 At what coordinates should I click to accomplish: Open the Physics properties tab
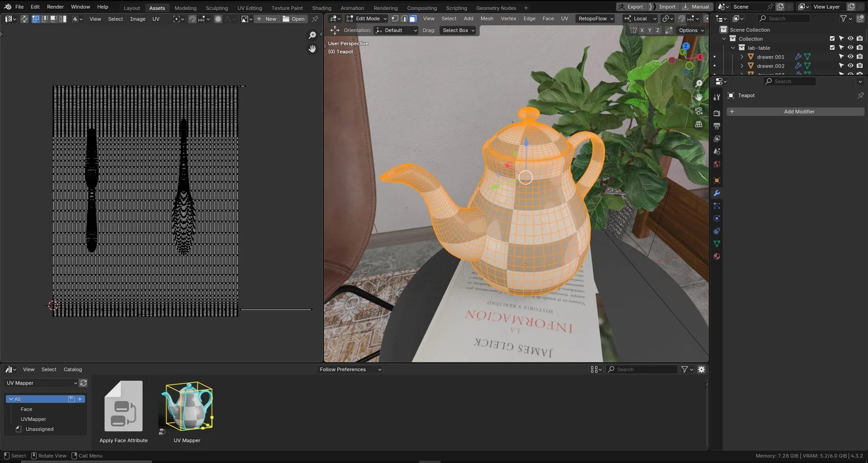click(x=717, y=218)
